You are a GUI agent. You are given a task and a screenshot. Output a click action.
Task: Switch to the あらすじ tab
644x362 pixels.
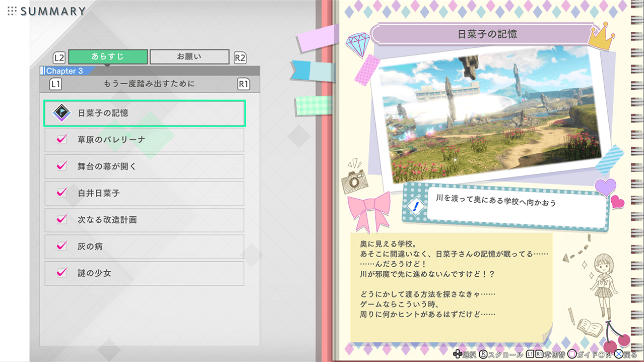[108, 56]
